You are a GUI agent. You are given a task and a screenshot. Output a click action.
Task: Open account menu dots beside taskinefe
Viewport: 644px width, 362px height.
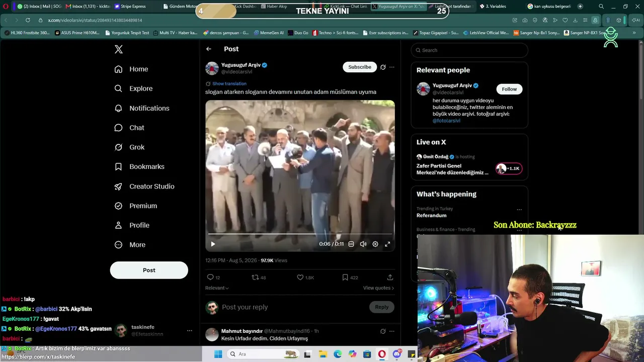click(190, 331)
